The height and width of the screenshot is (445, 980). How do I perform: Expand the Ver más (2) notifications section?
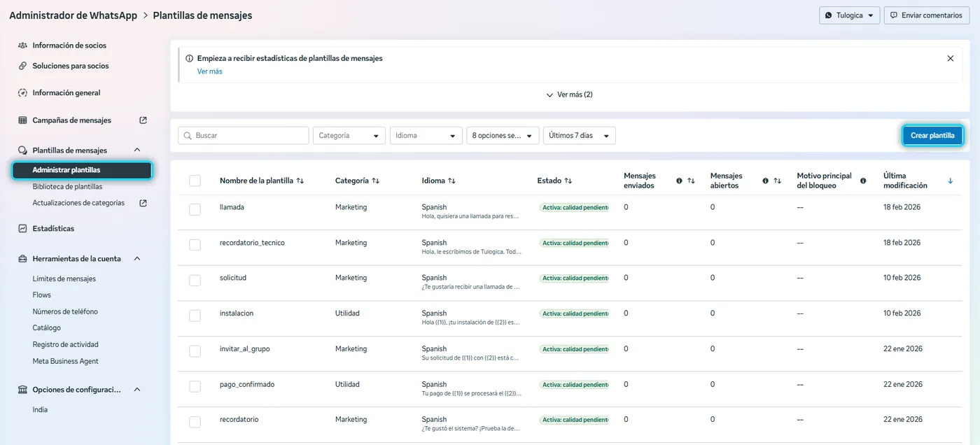[569, 94]
